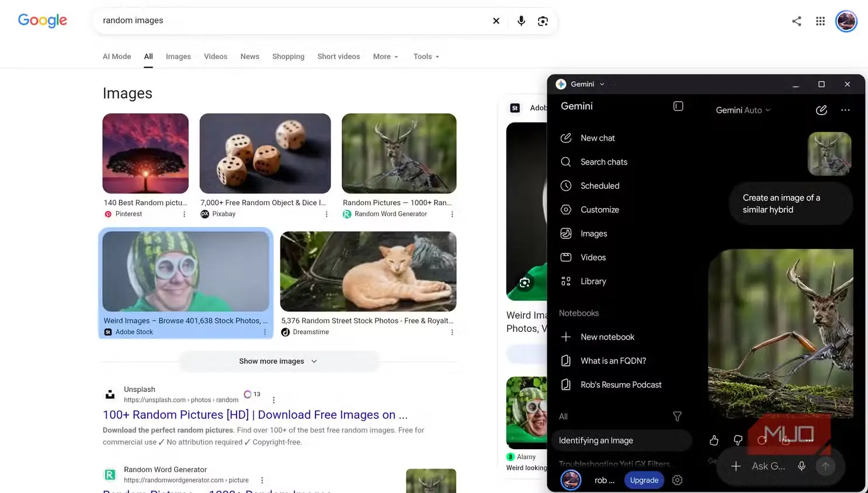Viewport: 868px width, 493px height.
Task: Open Google Lens search by image
Action: [x=543, y=21]
